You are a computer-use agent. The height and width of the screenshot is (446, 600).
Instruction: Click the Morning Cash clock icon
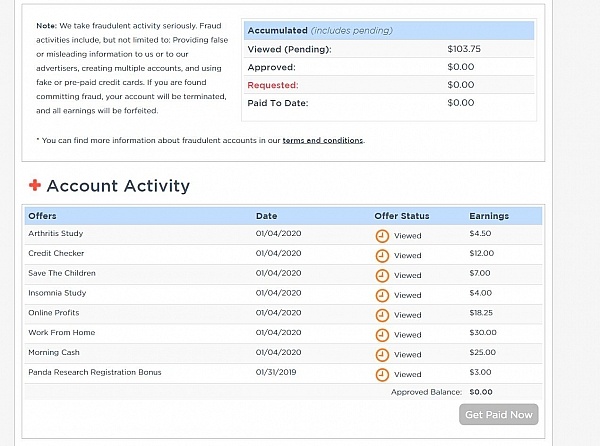[x=381, y=354]
